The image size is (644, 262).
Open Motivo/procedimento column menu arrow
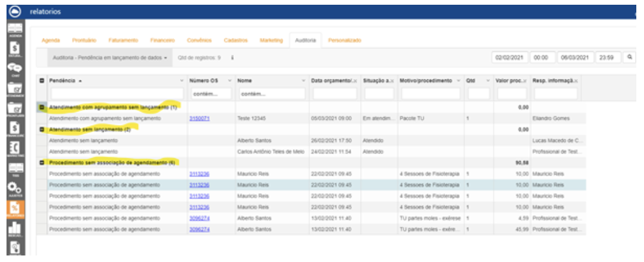coord(458,81)
